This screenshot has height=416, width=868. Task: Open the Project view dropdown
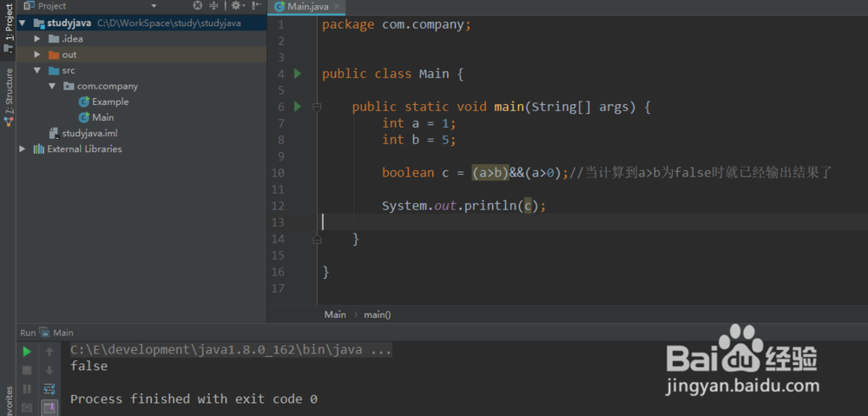tap(154, 6)
